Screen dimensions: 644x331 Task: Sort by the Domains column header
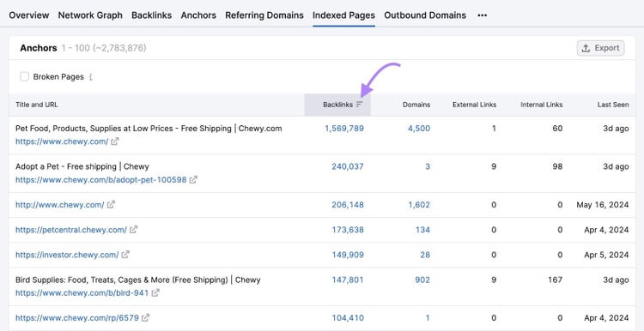(416, 105)
